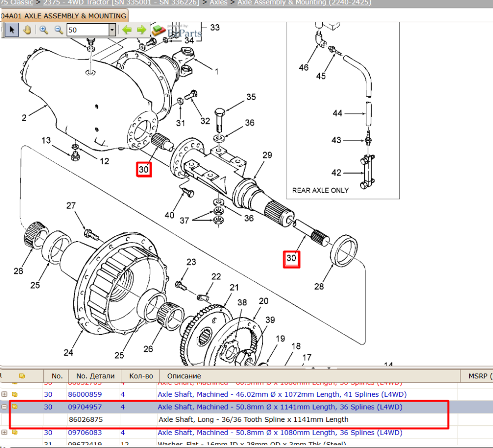Click the zoom out magnifier
Viewport: 493px width, 448px height.
[x=59, y=30]
